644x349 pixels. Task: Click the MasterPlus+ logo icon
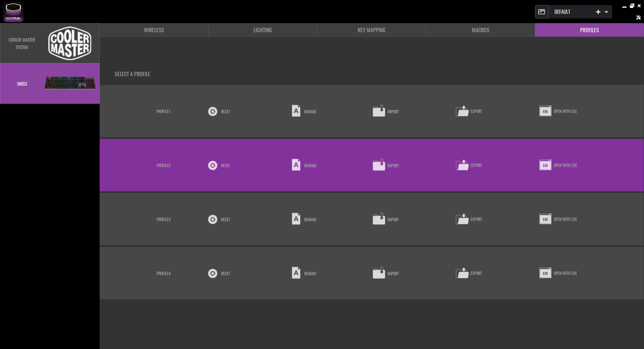[x=13, y=12]
